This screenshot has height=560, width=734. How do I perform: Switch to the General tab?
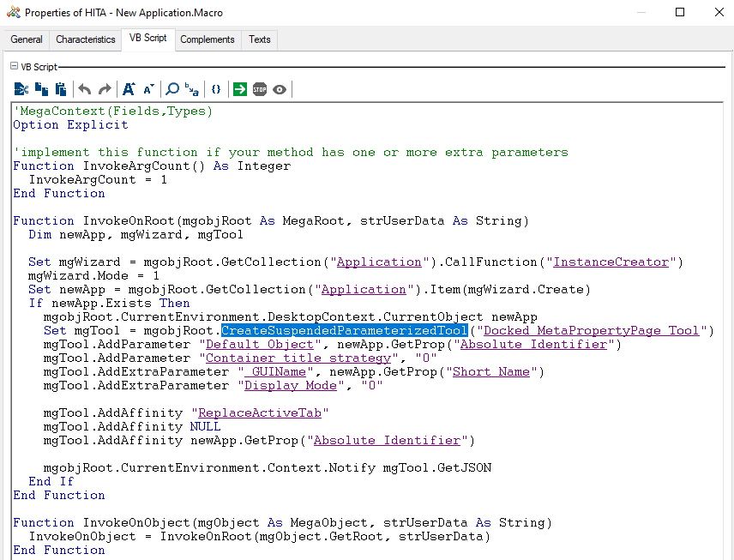[x=27, y=39]
